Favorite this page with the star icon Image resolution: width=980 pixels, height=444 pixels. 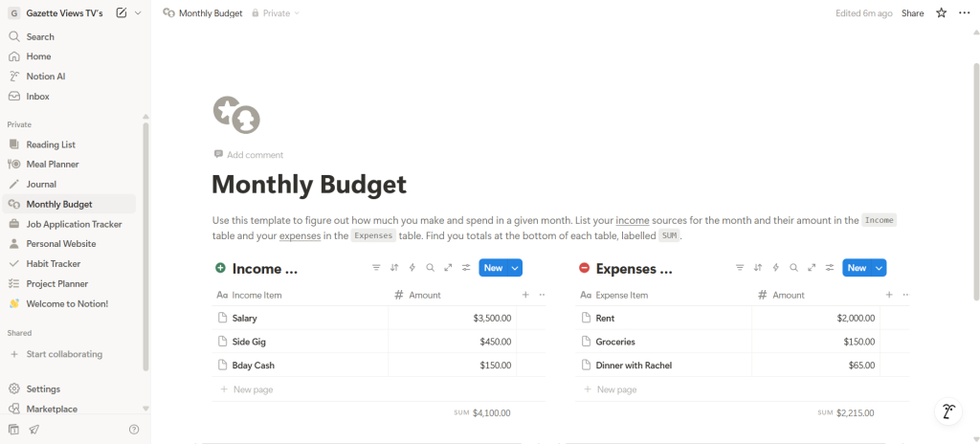point(942,13)
